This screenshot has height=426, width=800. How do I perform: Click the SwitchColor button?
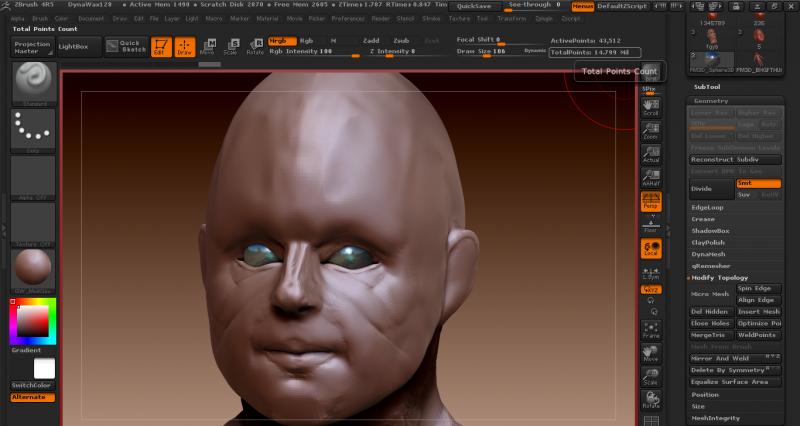(32, 386)
